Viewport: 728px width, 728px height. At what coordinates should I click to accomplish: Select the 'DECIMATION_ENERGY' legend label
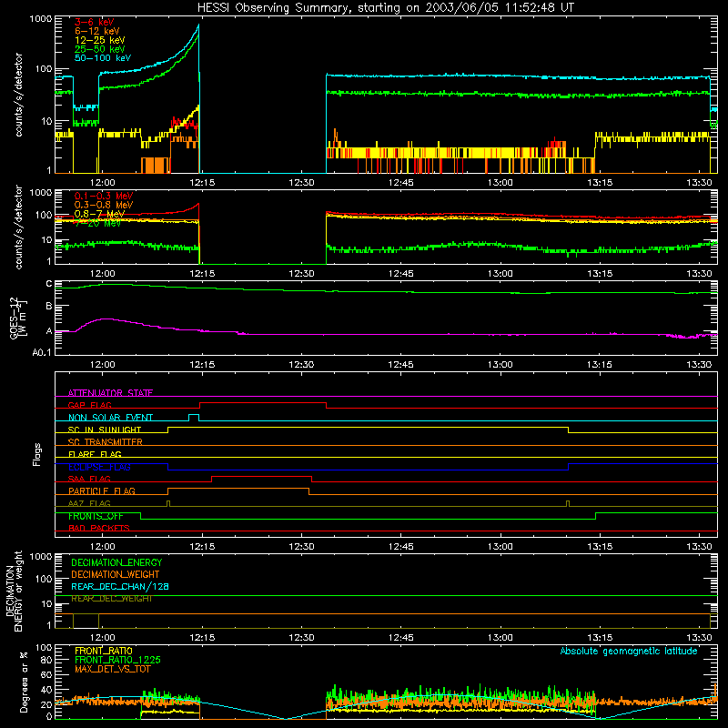116,562
